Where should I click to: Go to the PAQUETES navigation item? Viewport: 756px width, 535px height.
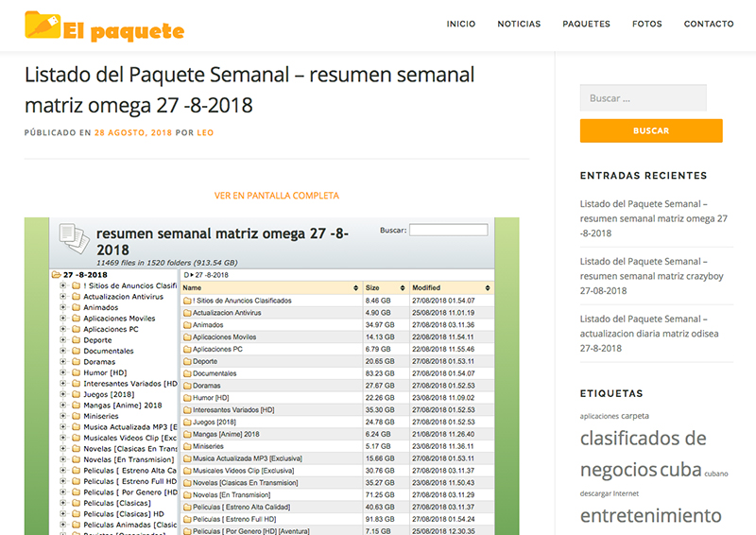click(x=586, y=25)
